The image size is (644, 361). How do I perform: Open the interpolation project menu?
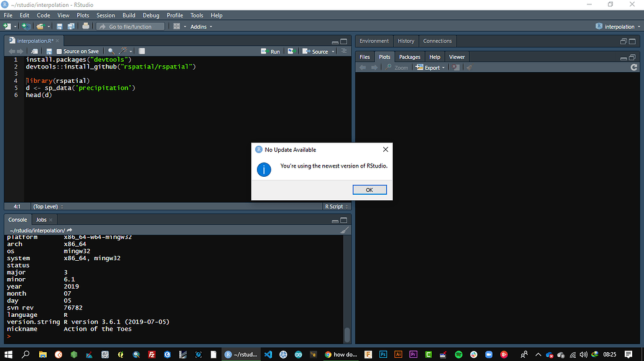click(618, 26)
